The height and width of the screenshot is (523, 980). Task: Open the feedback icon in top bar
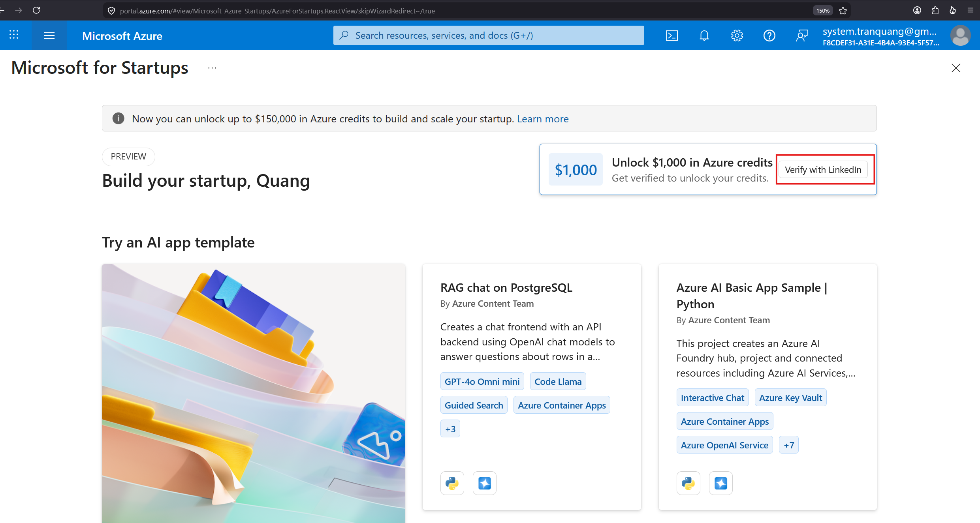click(802, 36)
